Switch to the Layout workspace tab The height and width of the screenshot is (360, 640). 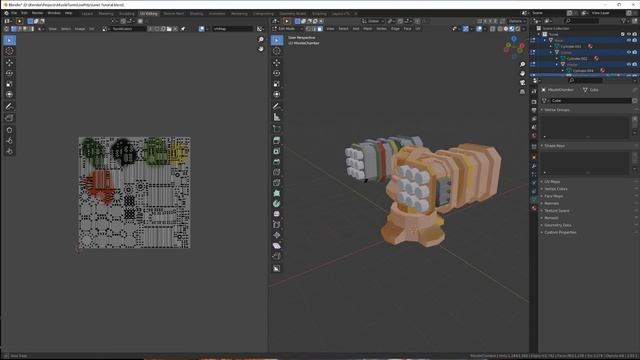87,13
